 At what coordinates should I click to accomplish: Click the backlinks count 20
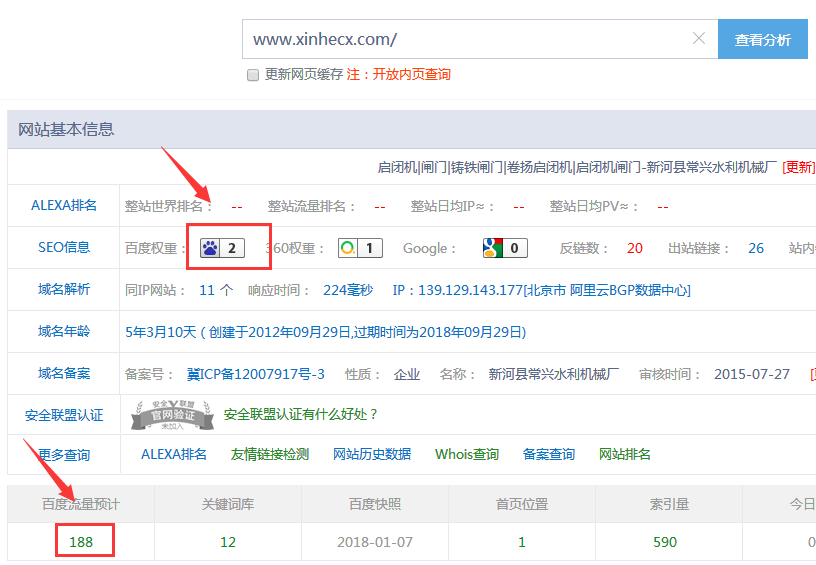coord(635,248)
